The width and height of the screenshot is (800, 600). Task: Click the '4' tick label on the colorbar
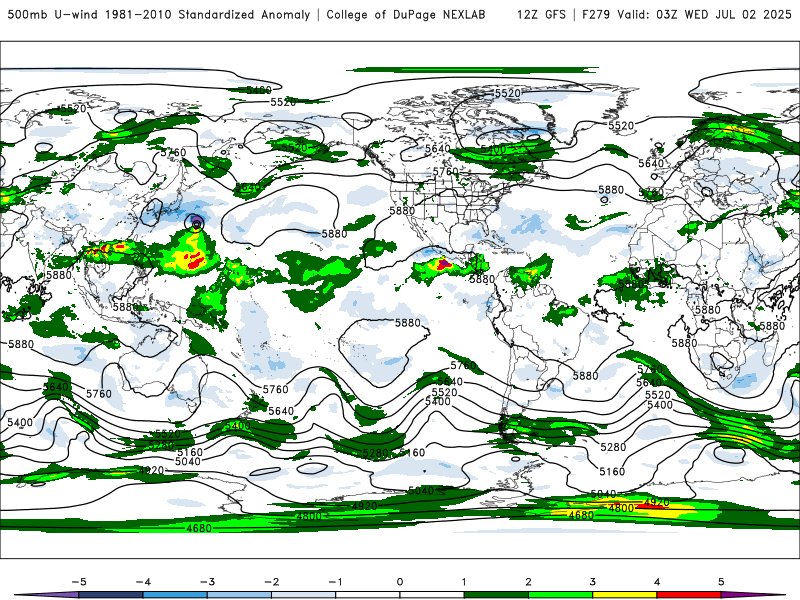coord(657,582)
